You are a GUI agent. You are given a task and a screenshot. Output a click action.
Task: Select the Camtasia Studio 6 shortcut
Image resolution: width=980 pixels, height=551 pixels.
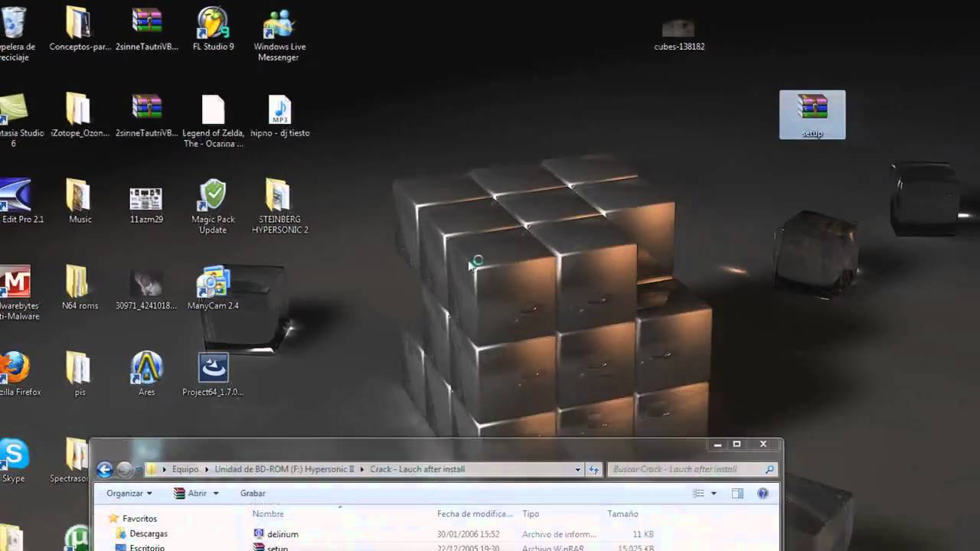click(17, 121)
